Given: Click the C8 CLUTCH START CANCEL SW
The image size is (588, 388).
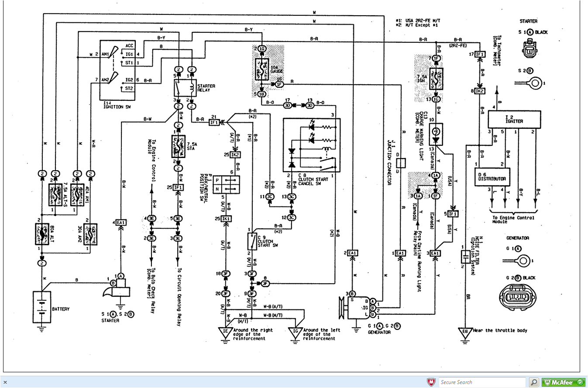Looking at the screenshot, I should coord(311,144).
